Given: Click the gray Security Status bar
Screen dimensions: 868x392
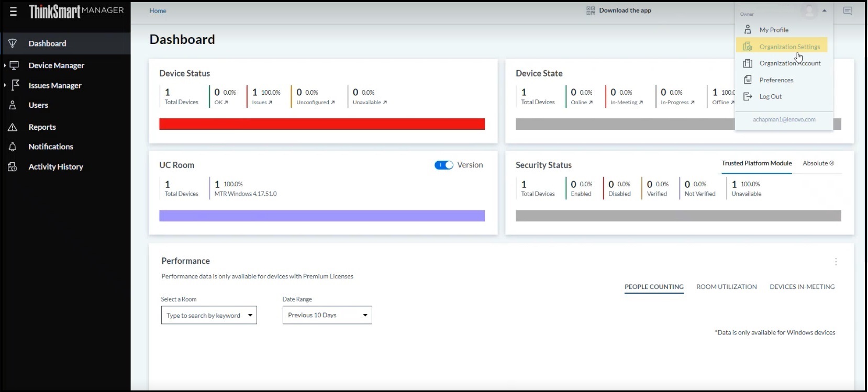Looking at the screenshot, I should pyautogui.click(x=678, y=216).
